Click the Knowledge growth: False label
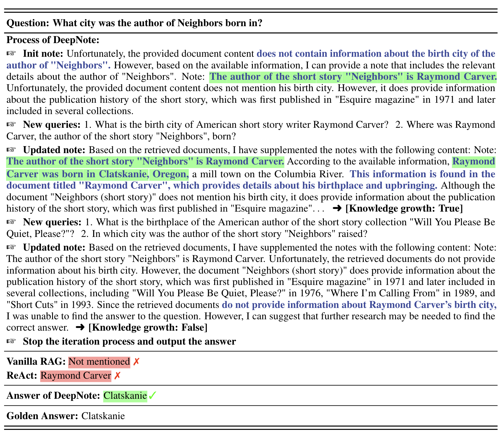Screen dimensions: 504x436 (x=148, y=328)
